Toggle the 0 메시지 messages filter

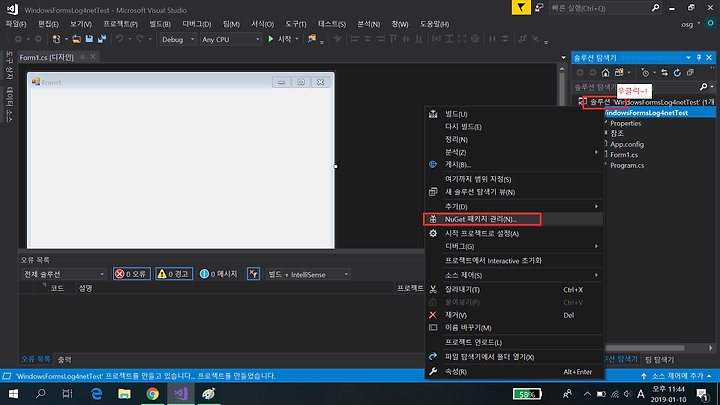pos(219,274)
